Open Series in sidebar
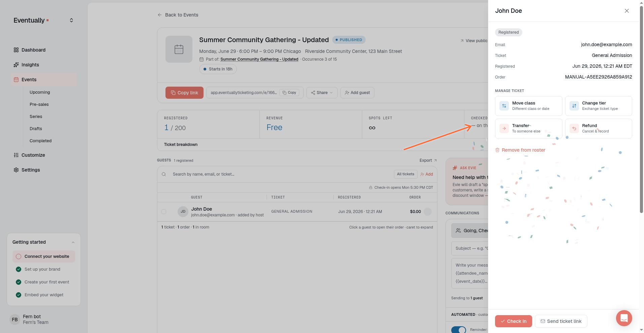 36,116
